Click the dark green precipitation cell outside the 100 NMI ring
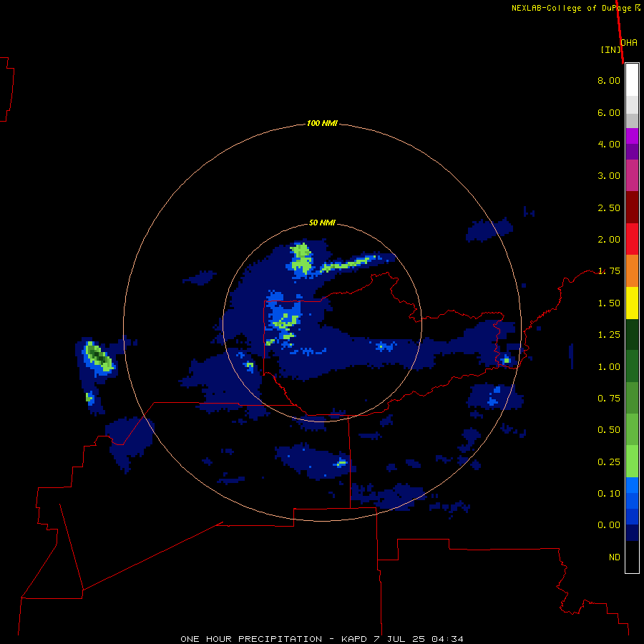 click(x=98, y=356)
